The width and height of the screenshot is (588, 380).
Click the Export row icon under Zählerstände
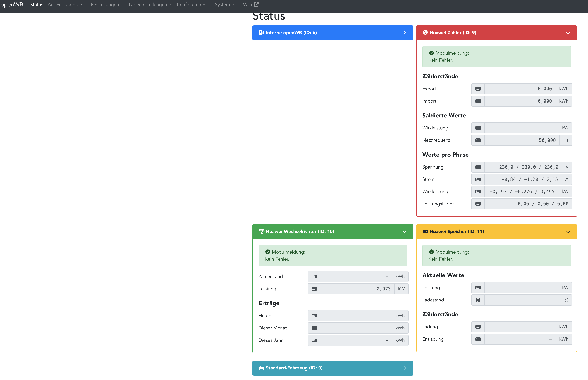tap(478, 89)
